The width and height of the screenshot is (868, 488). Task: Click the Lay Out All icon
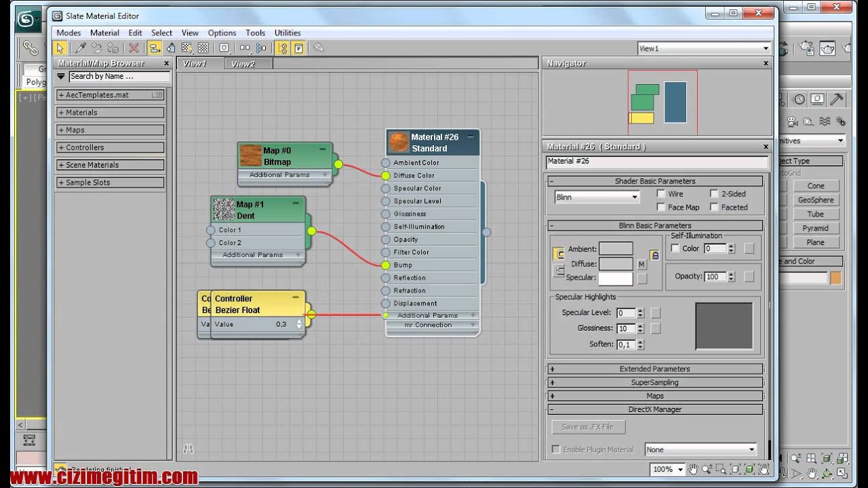245,48
